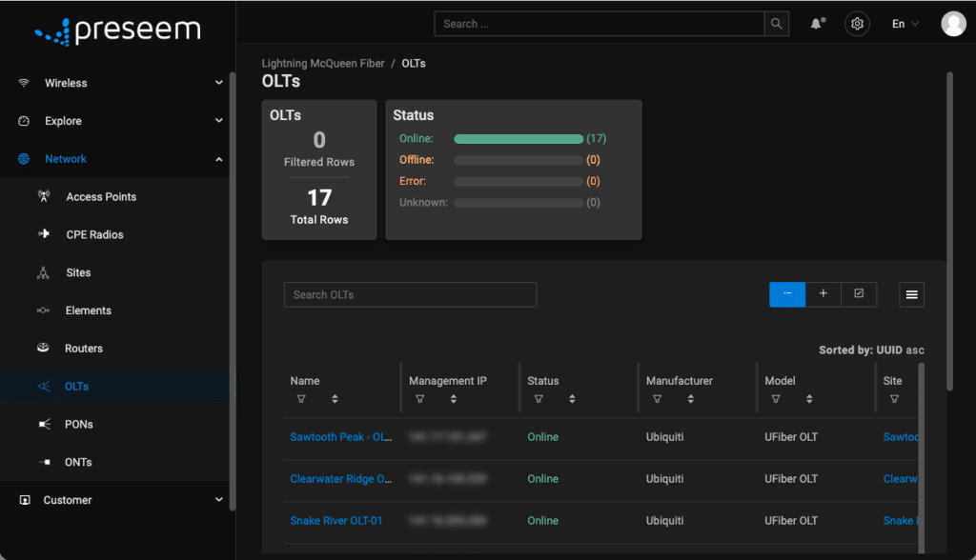Open the Model column filter
The height and width of the screenshot is (560, 976).
(776, 399)
